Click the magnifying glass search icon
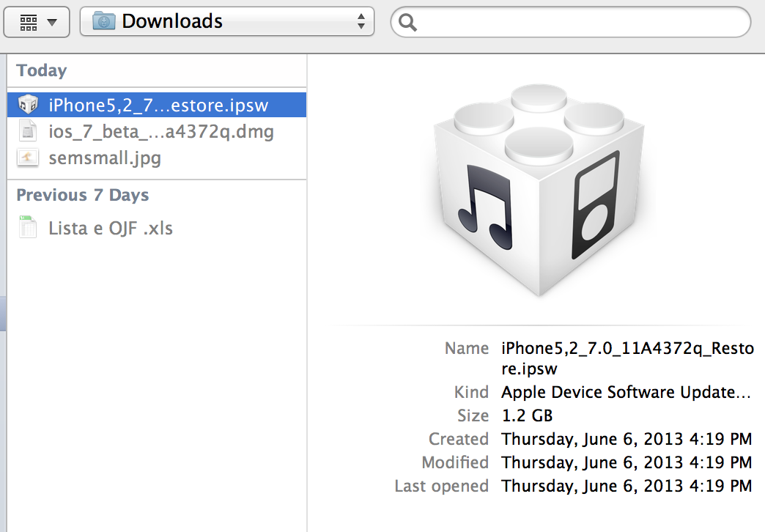The height and width of the screenshot is (532, 765). point(408,22)
